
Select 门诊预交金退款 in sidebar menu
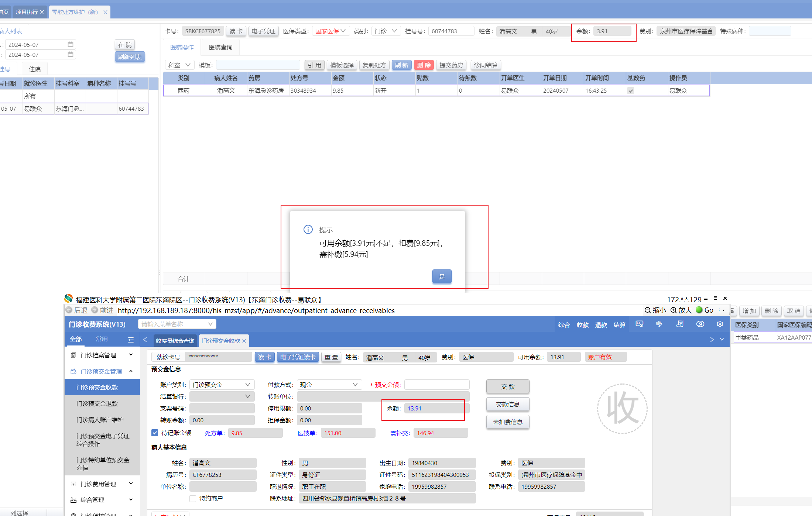(x=97, y=403)
